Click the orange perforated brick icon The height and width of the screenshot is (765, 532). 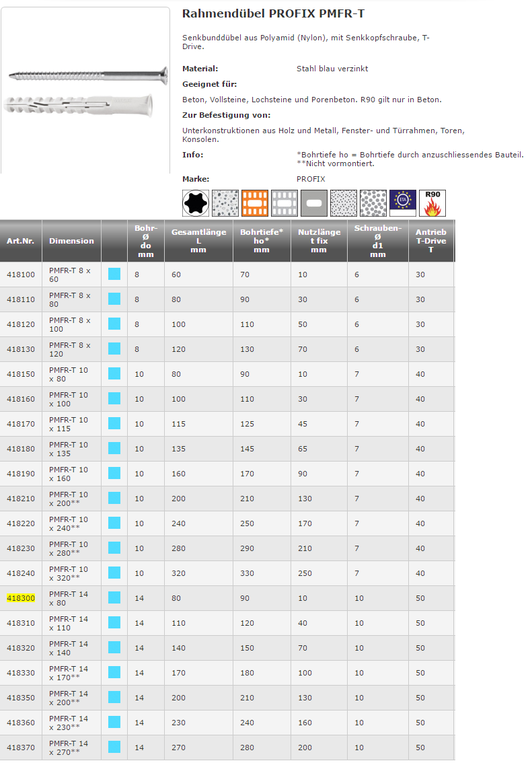[255, 203]
